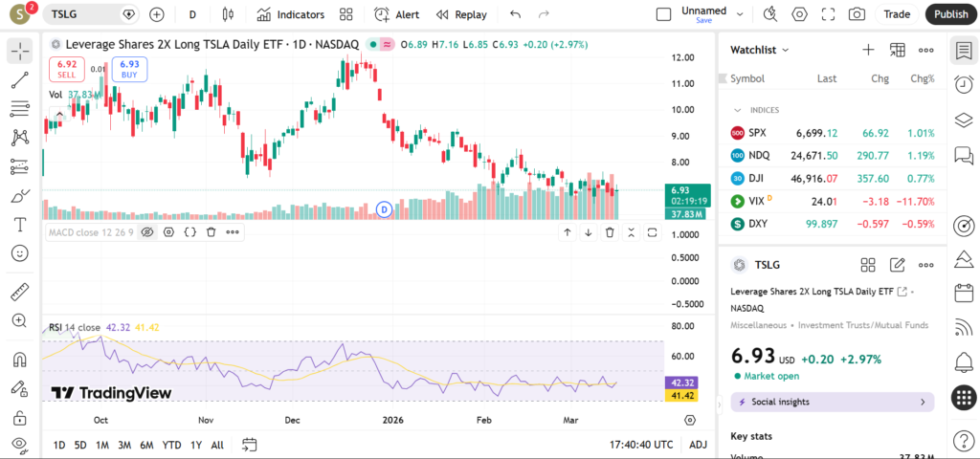Add symbol to watchlist with plus icon
This screenshot has width=980, height=459.
tap(868, 50)
